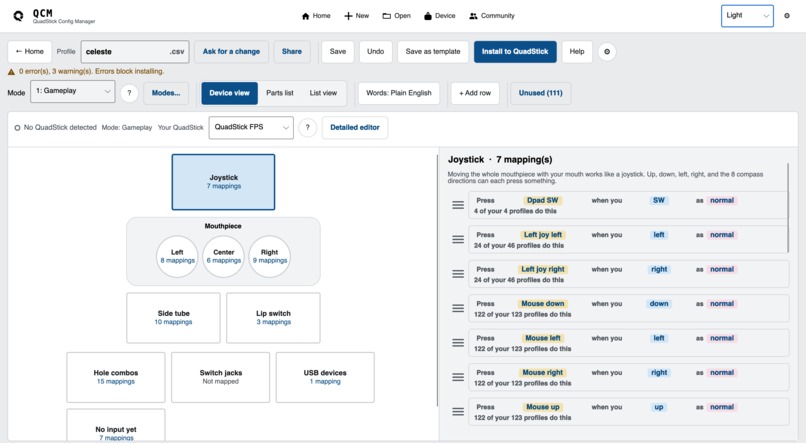
Task: Toggle Words: Plain English button
Action: pos(399,93)
